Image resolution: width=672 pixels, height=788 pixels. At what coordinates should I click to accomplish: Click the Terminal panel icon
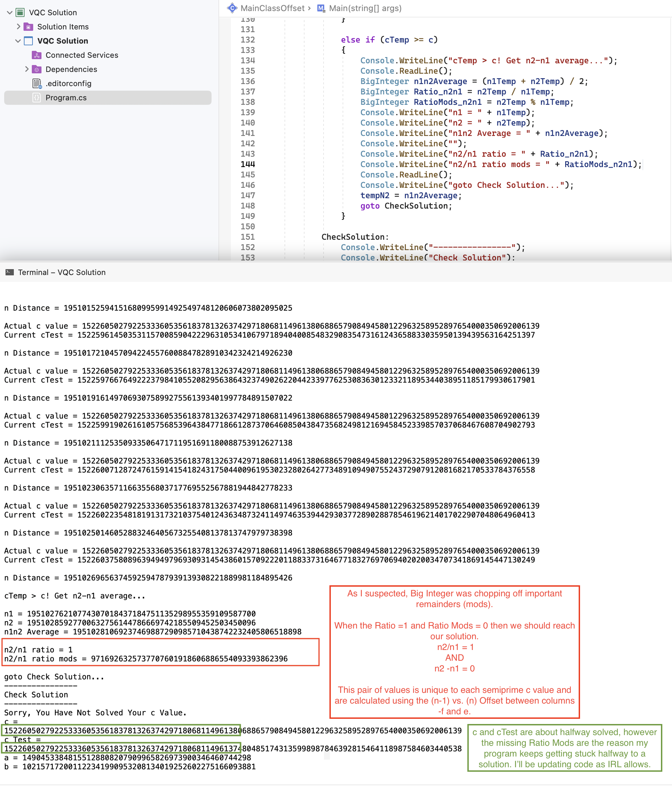click(9, 272)
